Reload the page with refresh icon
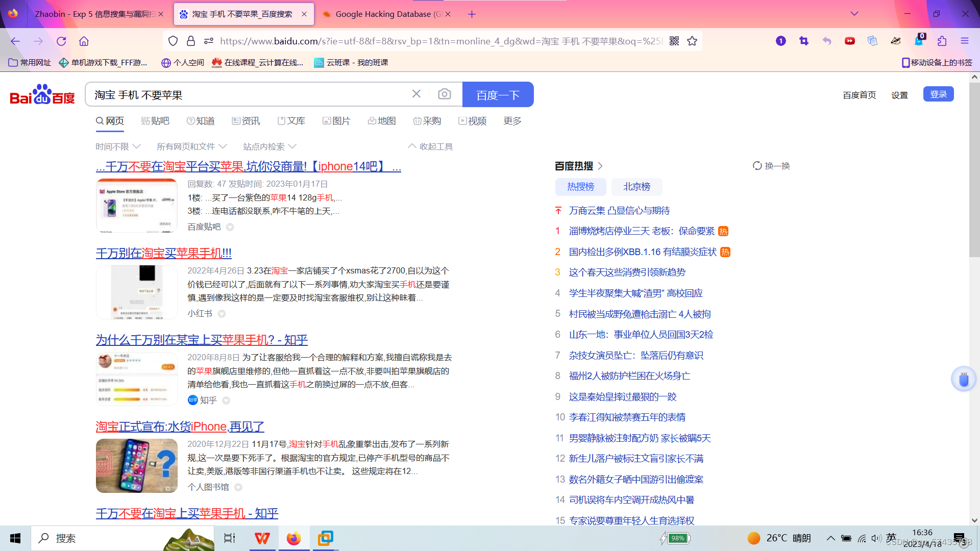980x551 pixels. click(61, 41)
